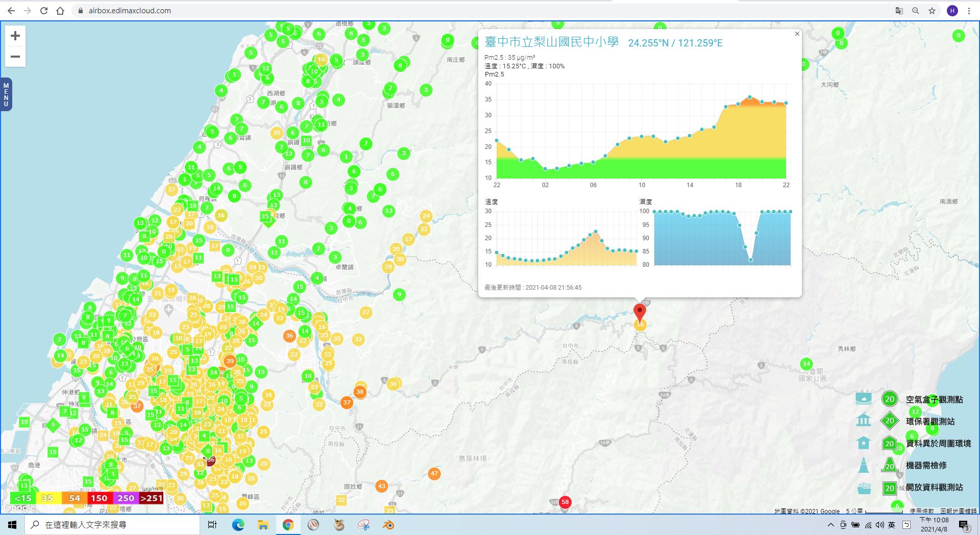The width and height of the screenshot is (980, 535).
Task: Zoom out the map with minus button
Action: point(15,57)
